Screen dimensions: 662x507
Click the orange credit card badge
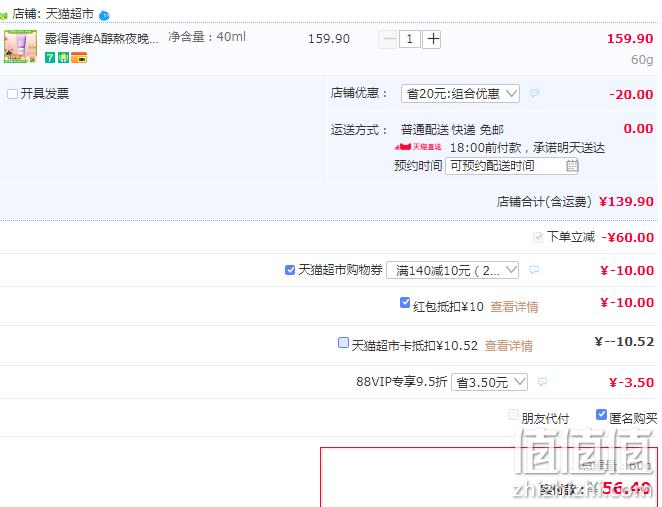(x=79, y=57)
